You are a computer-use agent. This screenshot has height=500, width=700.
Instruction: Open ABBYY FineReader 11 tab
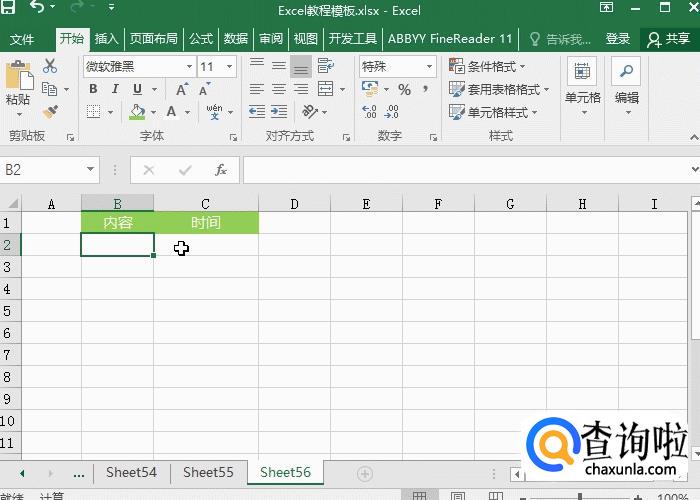click(450, 39)
